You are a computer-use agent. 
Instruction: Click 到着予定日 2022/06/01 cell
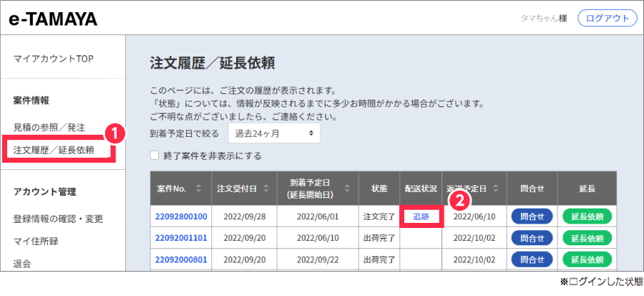click(x=318, y=216)
